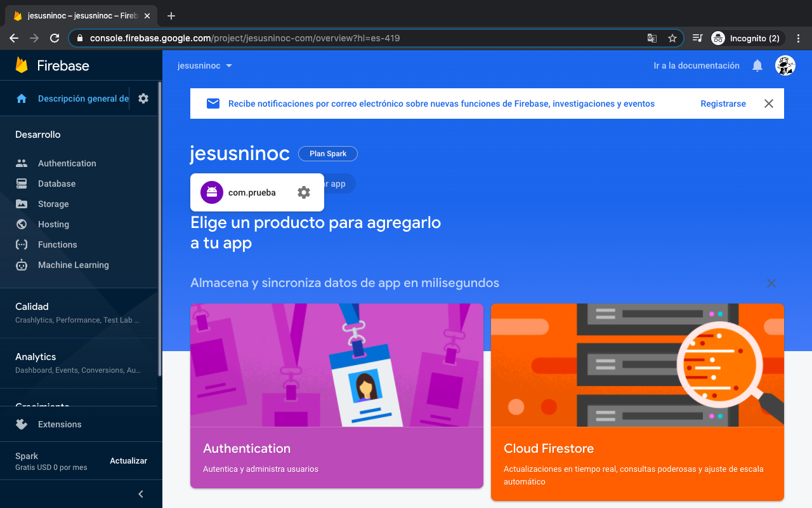Viewport: 812px width, 508px height.
Task: Open the user account avatar
Action: 785,65
